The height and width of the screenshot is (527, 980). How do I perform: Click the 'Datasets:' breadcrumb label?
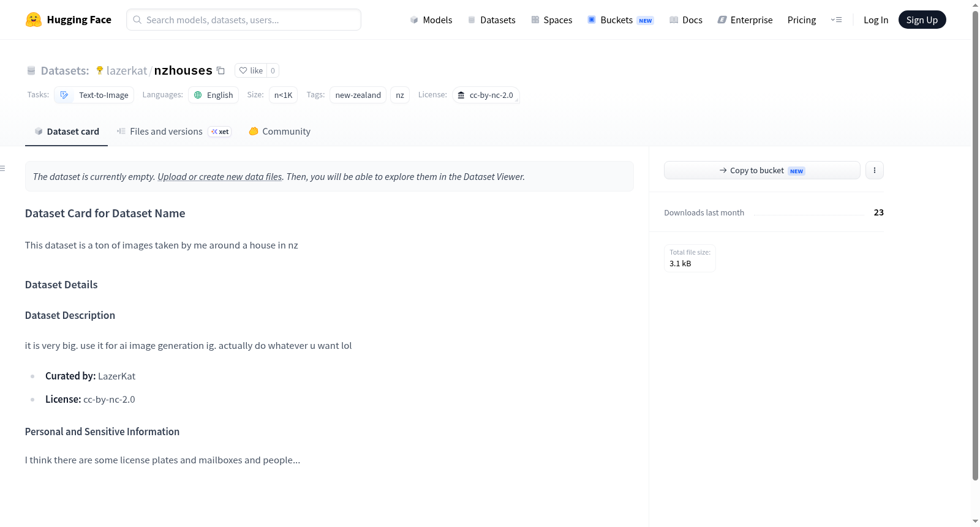(x=65, y=70)
